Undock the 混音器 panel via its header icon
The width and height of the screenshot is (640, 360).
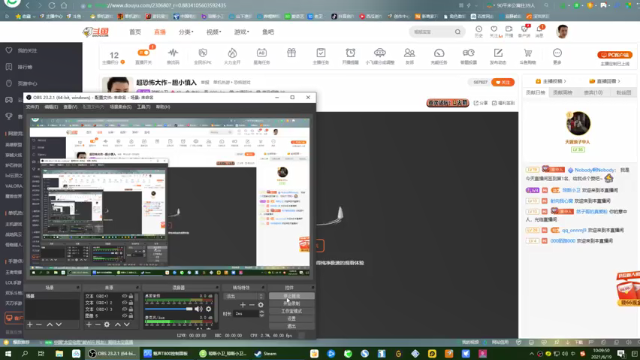[x=217, y=288]
